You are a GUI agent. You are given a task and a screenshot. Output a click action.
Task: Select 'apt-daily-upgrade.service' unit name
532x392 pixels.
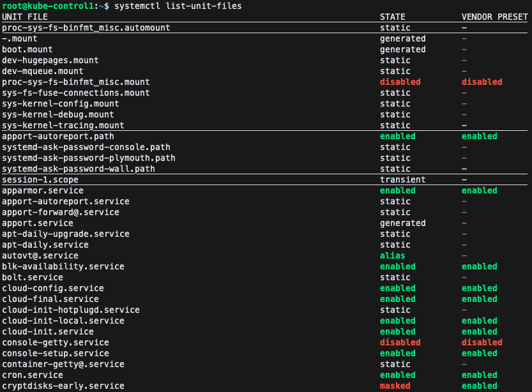coord(66,234)
